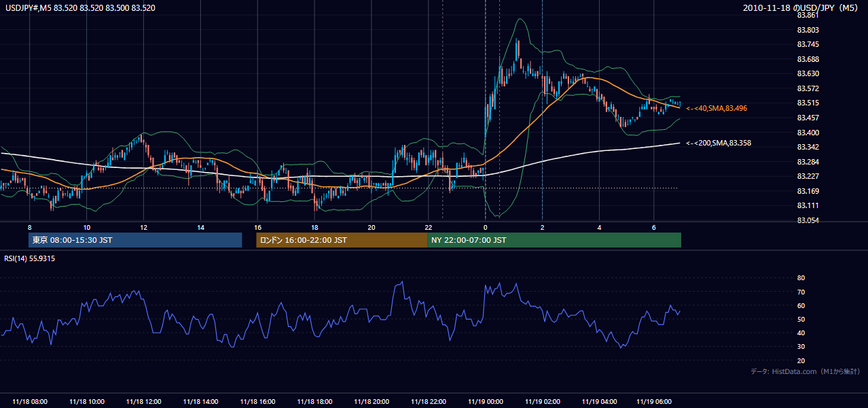The width and height of the screenshot is (868, 408).
Task: Click the 83.515 price axis label
Action: click(808, 103)
